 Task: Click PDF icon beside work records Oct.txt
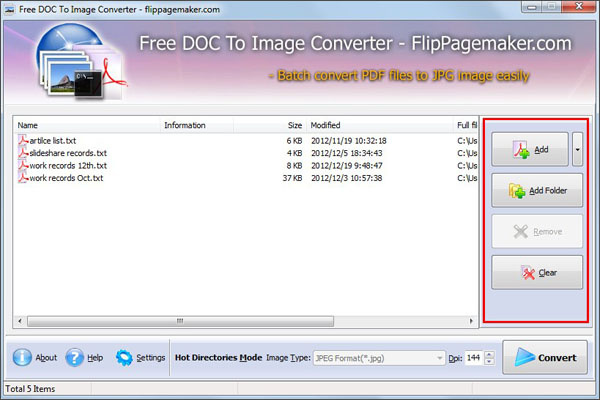(x=23, y=178)
